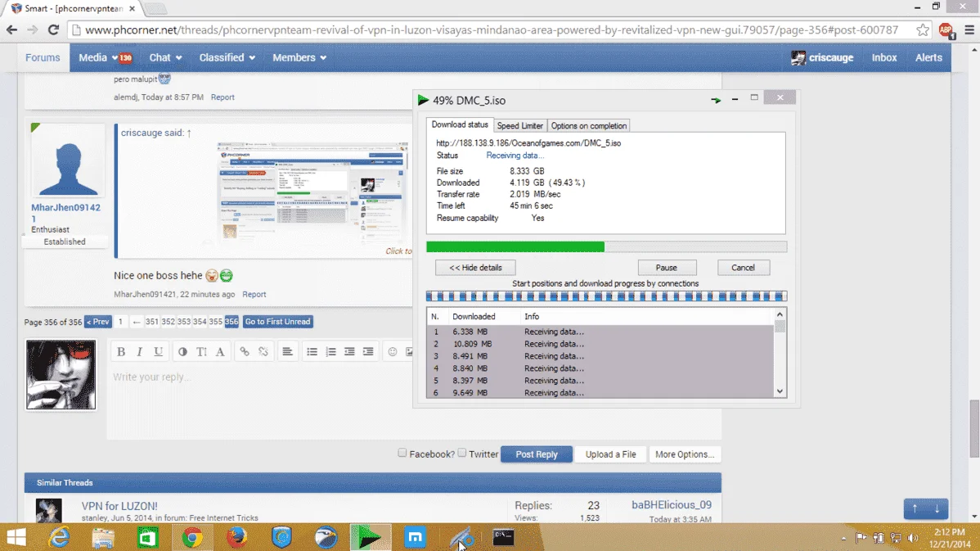This screenshot has height=551, width=980.
Task: Tick the Twitter share checkbox
Action: (x=462, y=453)
